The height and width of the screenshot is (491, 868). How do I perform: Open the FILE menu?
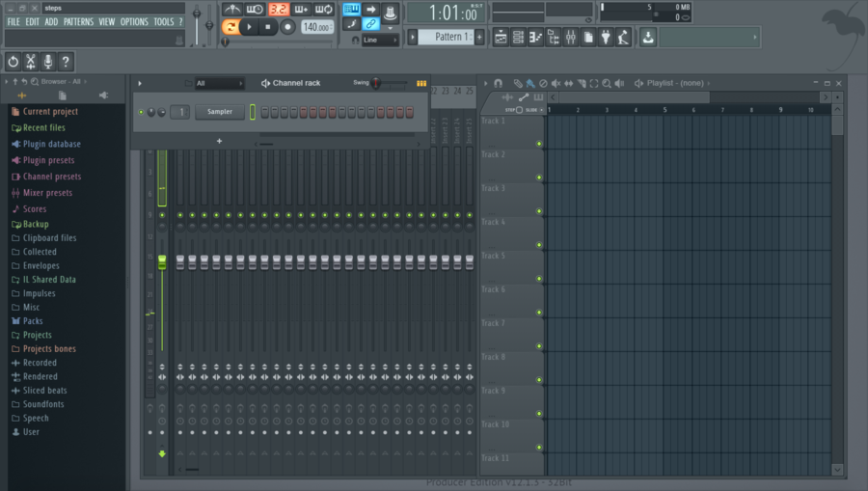14,21
